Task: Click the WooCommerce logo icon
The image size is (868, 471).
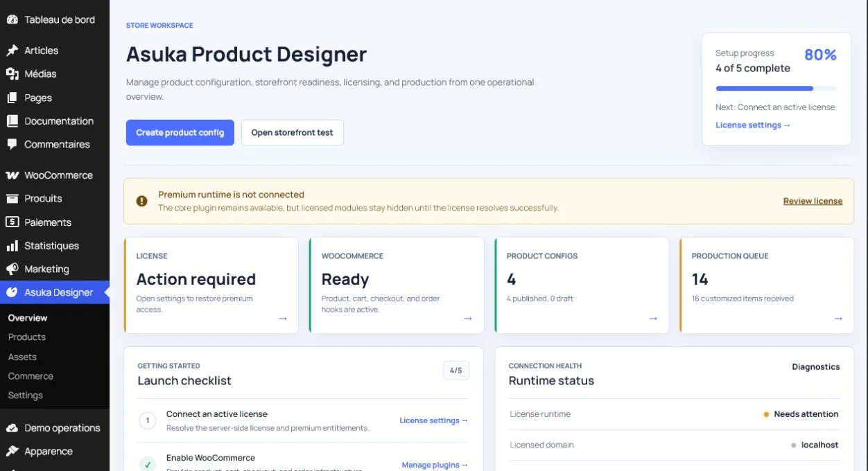Action: (x=12, y=175)
